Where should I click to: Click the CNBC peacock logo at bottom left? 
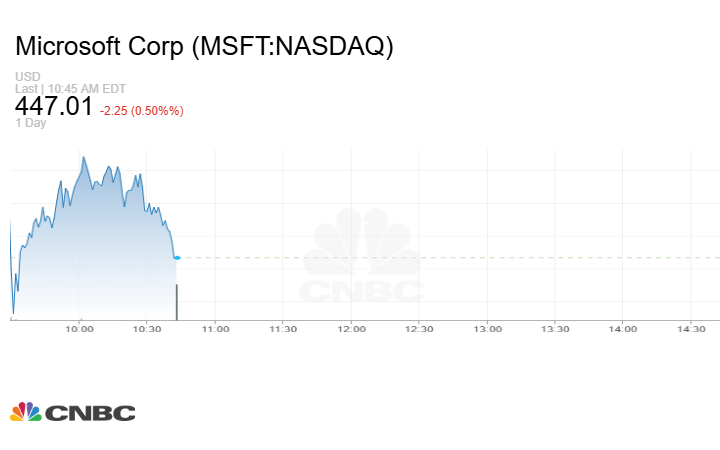(72, 412)
